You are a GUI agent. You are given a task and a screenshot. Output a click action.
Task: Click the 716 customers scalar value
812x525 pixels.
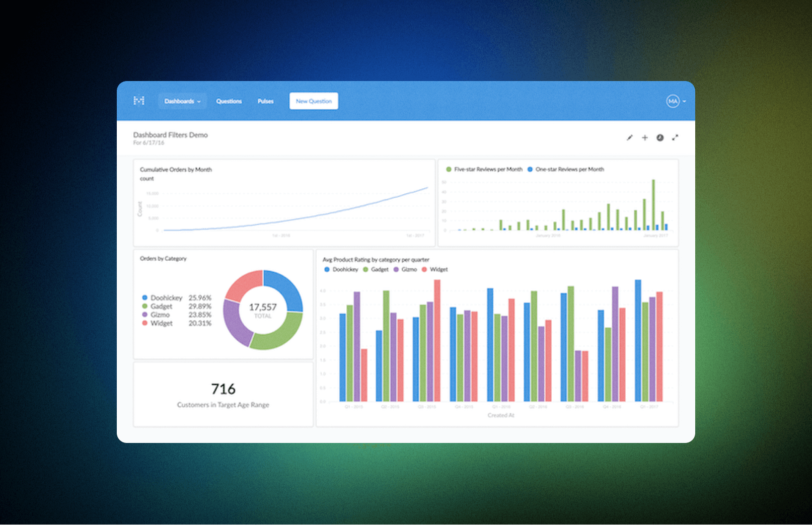click(223, 389)
